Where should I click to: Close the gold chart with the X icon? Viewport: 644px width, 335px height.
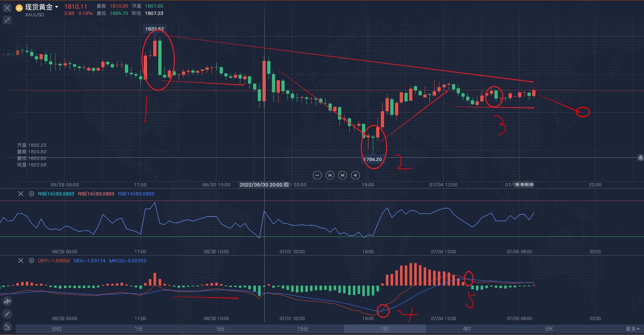(x=7, y=8)
